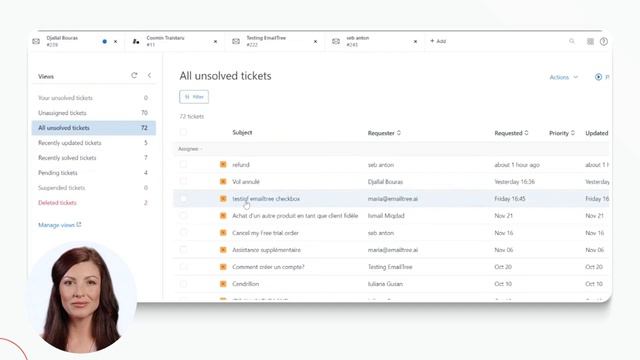The height and width of the screenshot is (360, 640).
Task: Click the Subject column header
Action: (x=242, y=132)
